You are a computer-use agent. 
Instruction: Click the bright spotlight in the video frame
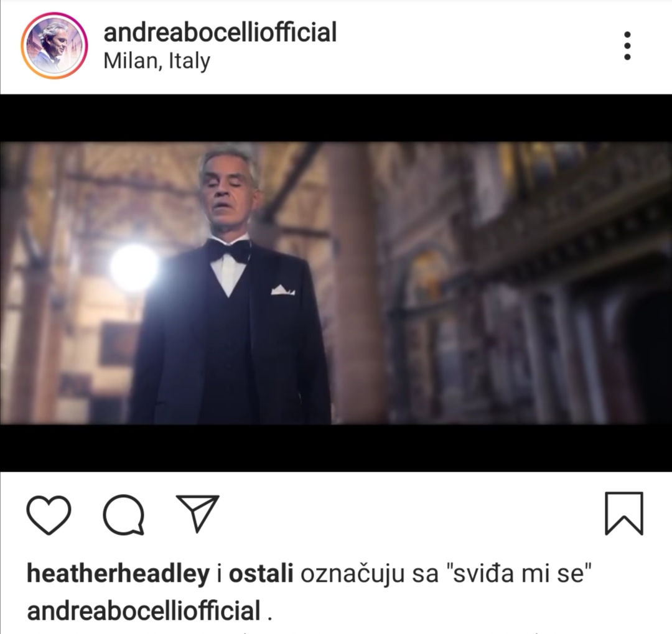[x=134, y=268]
